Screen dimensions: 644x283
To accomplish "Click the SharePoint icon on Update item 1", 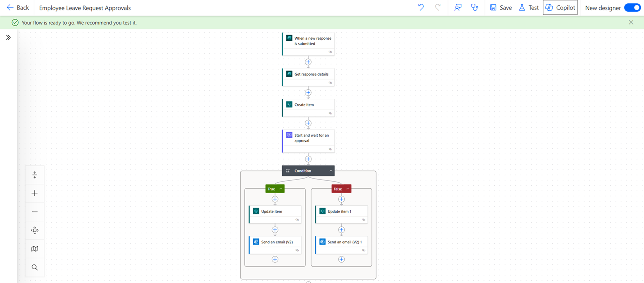I will [x=323, y=211].
